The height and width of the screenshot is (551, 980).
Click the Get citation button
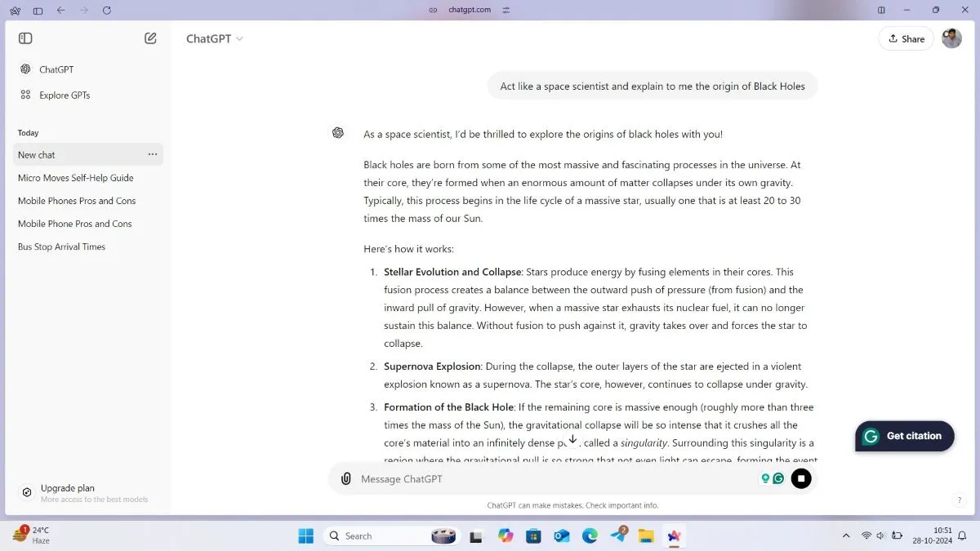[x=904, y=436]
